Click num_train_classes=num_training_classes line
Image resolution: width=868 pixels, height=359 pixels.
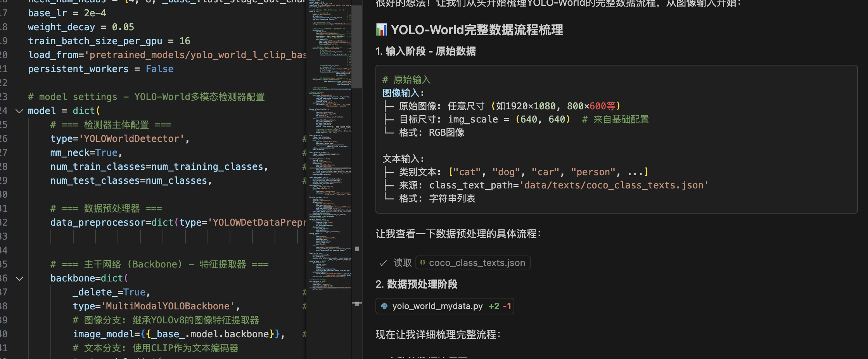click(159, 167)
